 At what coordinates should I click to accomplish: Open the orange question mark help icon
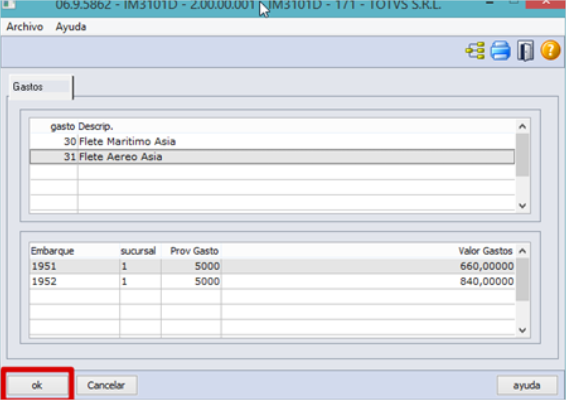[550, 50]
